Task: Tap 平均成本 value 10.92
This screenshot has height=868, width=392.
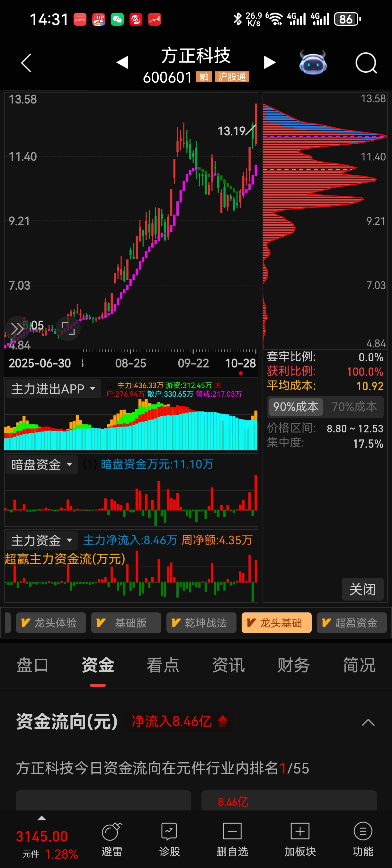Action: pyautogui.click(x=370, y=386)
